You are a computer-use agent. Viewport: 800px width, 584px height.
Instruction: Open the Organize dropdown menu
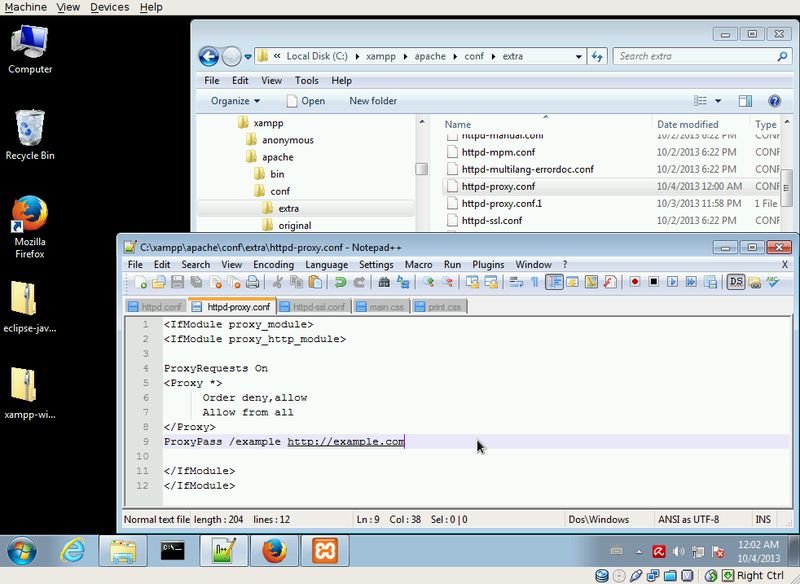[235, 101]
